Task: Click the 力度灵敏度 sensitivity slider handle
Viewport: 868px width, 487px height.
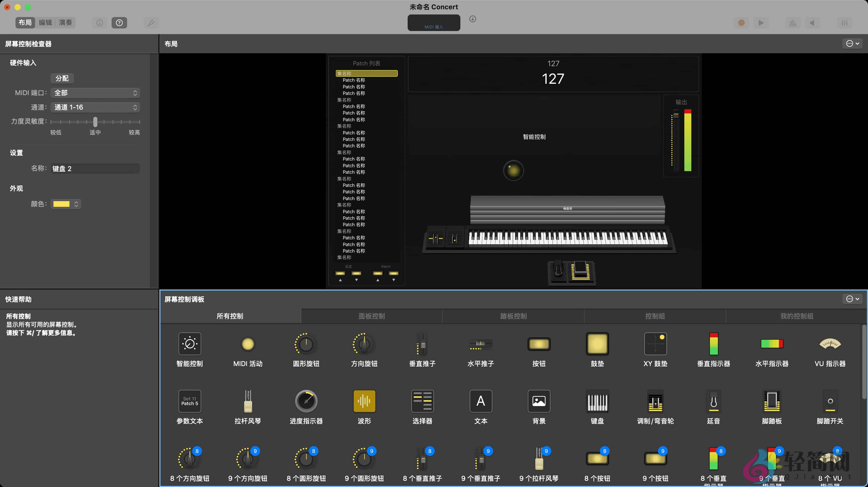Action: click(x=95, y=121)
